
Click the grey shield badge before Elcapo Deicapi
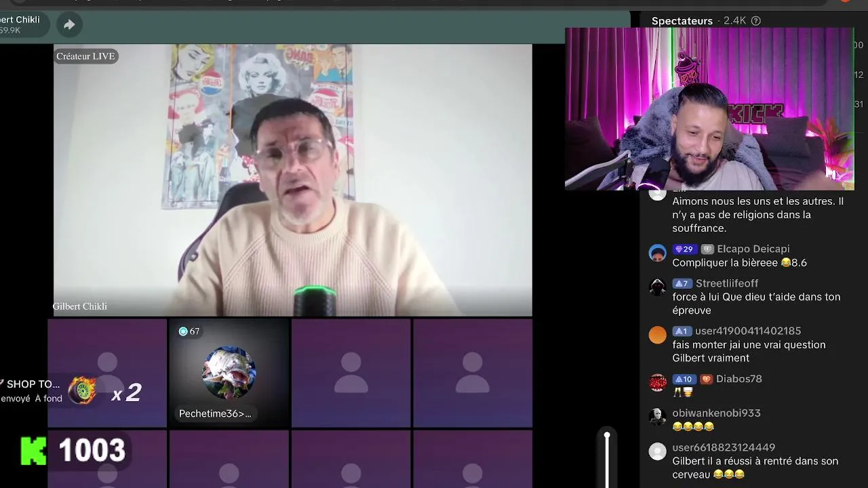coord(707,249)
